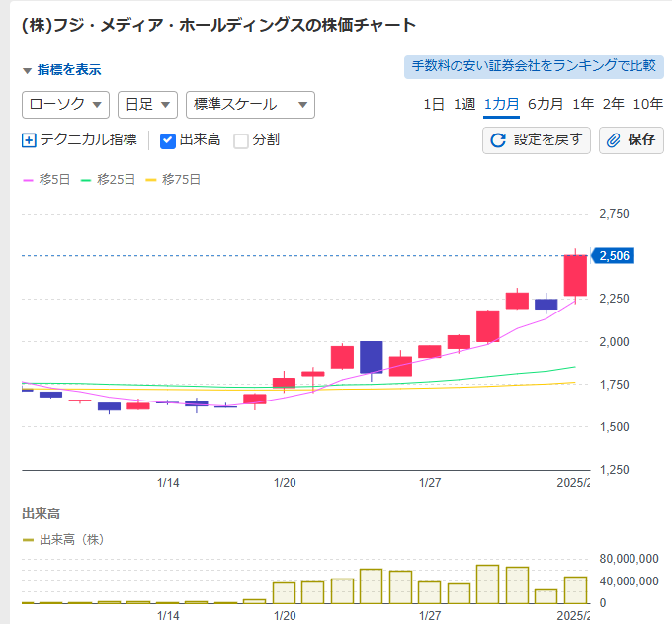Viewport: 672px width, 624px height.
Task: Open the 日足 interval dropdown
Action: point(147,105)
